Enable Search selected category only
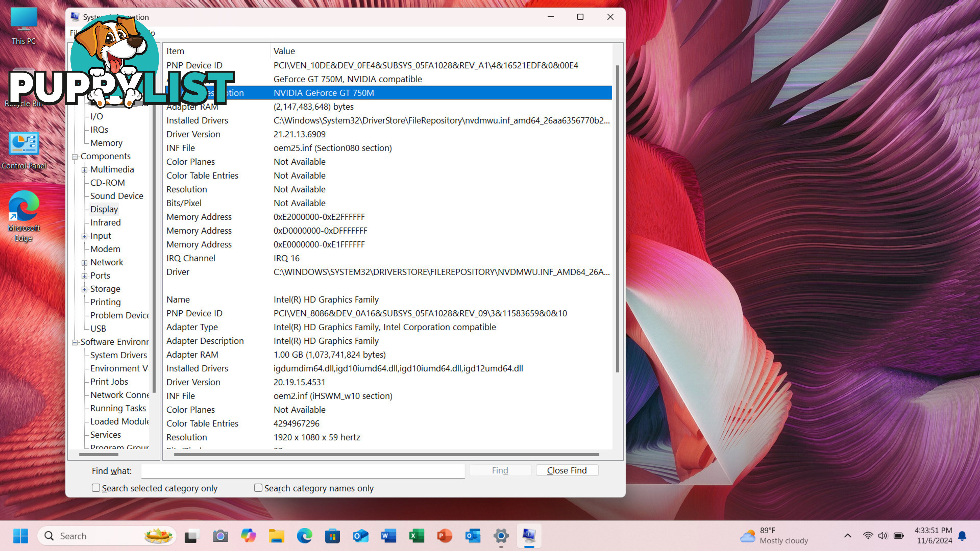Screen dimensions: 980x551 (96, 488)
